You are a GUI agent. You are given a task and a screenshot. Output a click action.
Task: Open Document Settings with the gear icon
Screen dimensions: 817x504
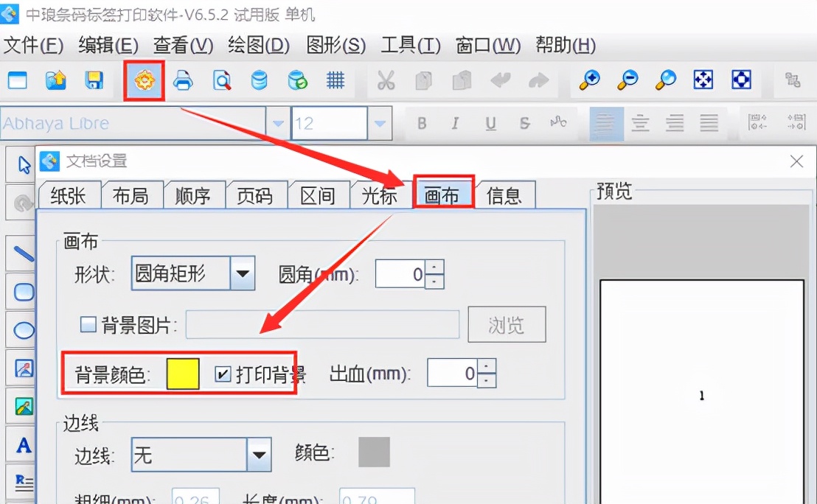point(145,80)
